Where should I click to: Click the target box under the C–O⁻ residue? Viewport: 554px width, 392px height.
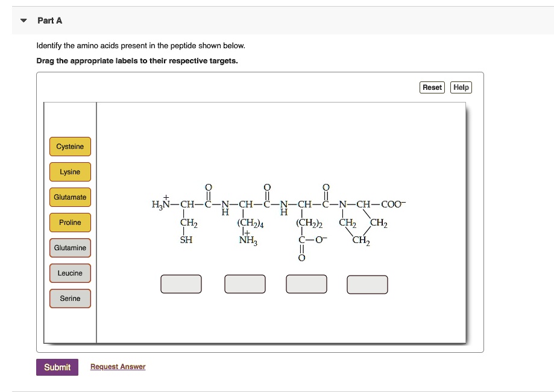pyautogui.click(x=306, y=284)
